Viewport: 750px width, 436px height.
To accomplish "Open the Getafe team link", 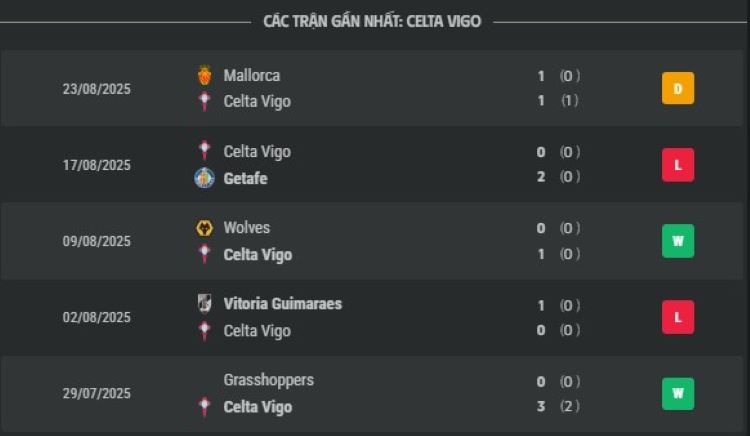I will pos(245,178).
